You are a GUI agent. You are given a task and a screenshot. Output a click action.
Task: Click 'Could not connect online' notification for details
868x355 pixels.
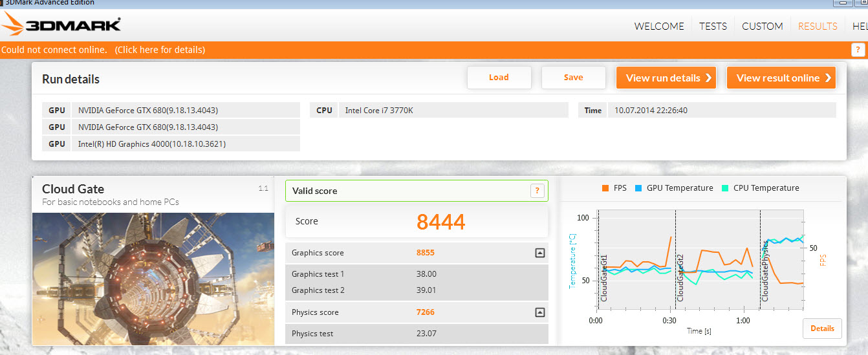103,50
